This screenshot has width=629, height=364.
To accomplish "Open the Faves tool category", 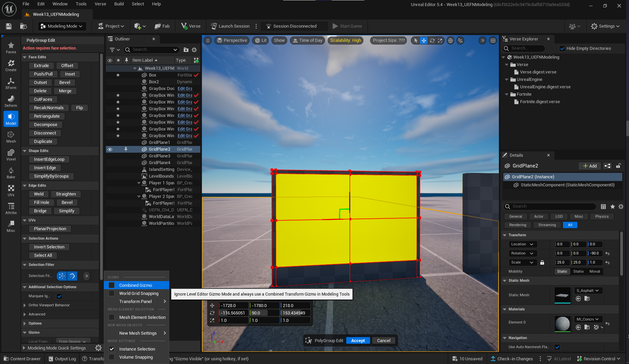I will (11, 48).
